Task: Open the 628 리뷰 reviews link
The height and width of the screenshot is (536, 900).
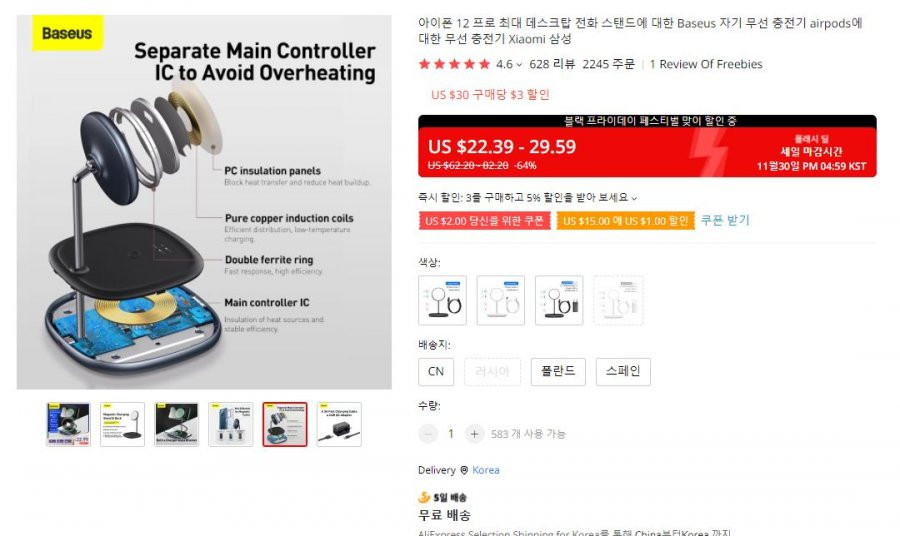Action: (x=552, y=64)
